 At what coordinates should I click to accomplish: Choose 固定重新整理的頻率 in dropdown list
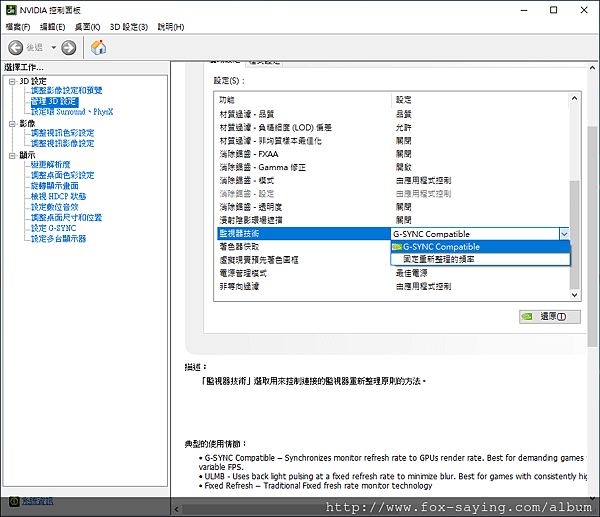click(x=480, y=259)
